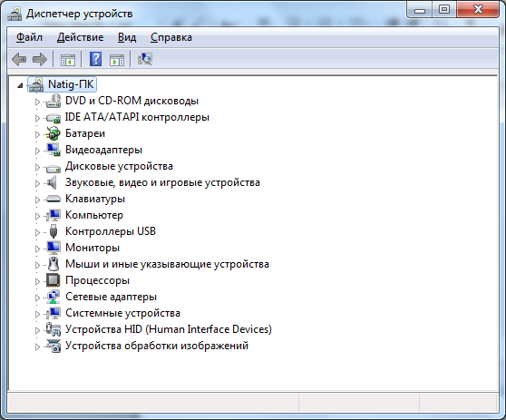Open the Действие menu

(x=81, y=37)
